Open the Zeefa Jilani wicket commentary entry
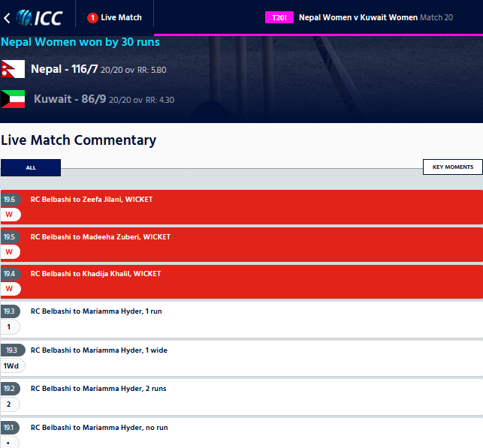Screen dimensions: 483x448 coord(242,207)
